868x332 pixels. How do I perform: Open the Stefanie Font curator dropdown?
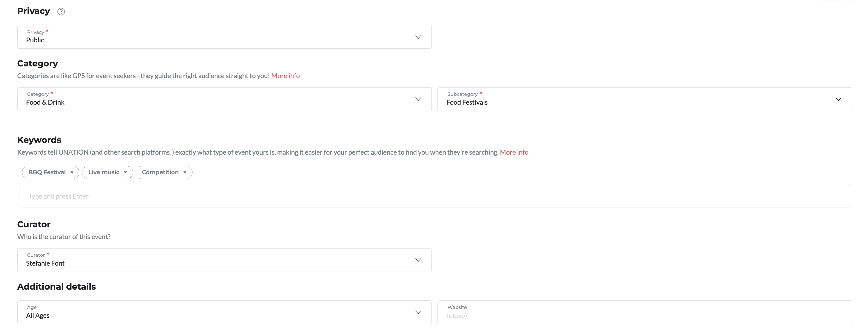pyautogui.click(x=224, y=260)
